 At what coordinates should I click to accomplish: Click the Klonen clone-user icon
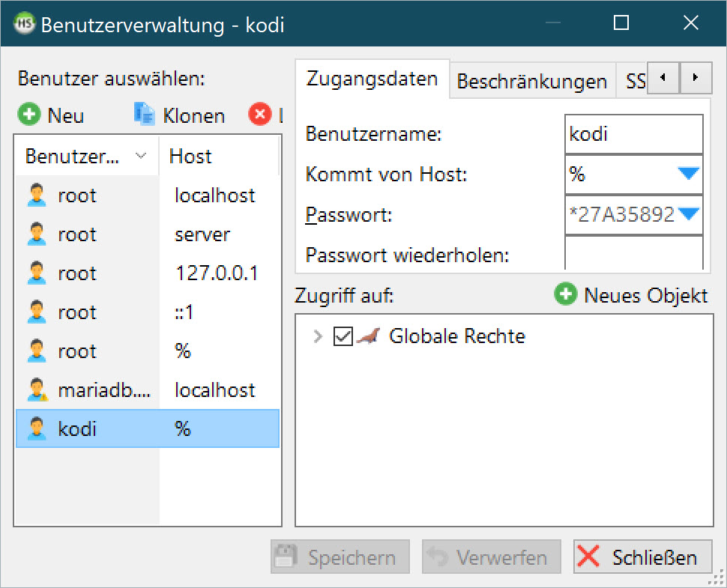click(x=144, y=114)
